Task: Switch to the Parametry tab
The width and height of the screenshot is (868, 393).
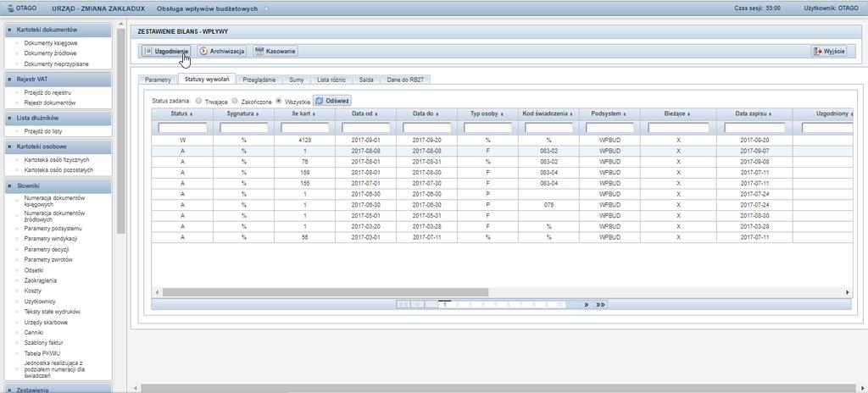Action: 158,80
